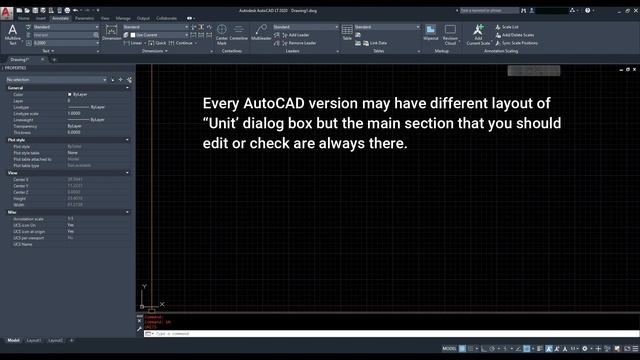
Task: Click the command line customize wrench icon
Action: (x=139, y=329)
